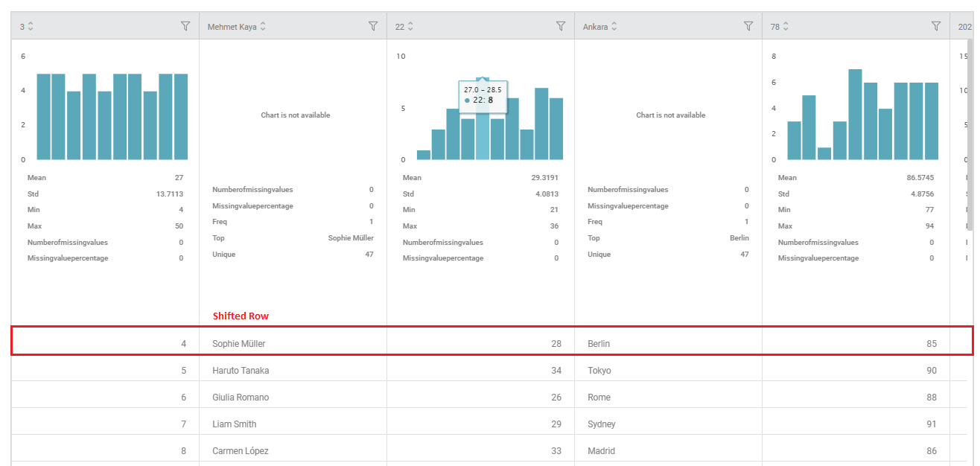
Task: Open the filter for column "3"
Action: [185, 26]
